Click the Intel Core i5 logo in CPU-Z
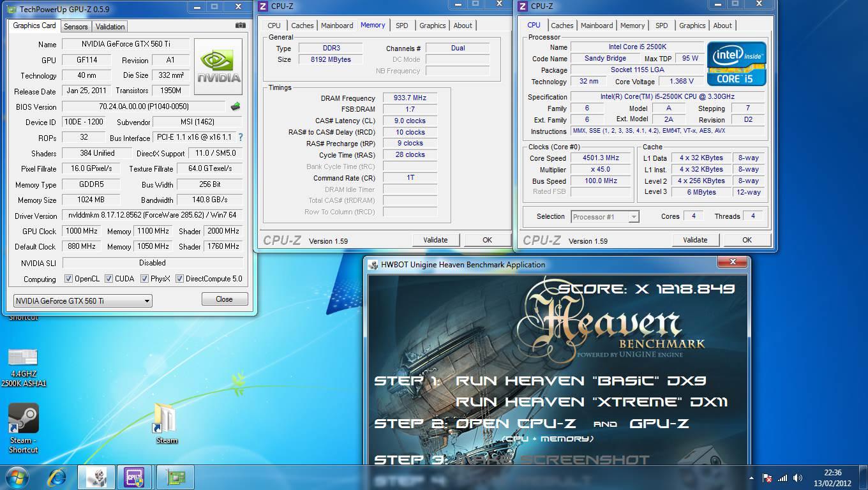 pos(737,64)
